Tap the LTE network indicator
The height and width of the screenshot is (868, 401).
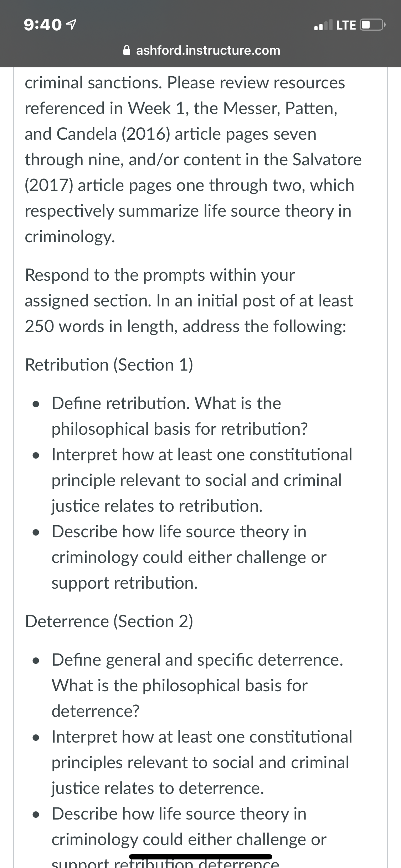click(346, 25)
